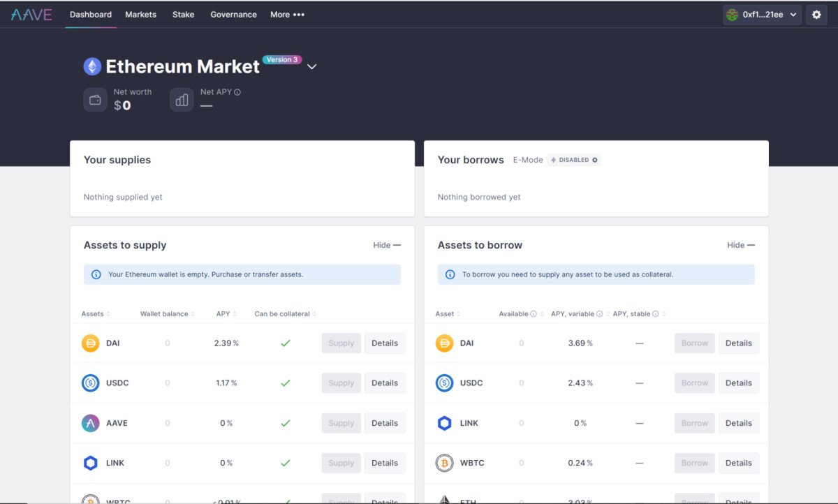Switch to the Markets tab

coord(140,14)
